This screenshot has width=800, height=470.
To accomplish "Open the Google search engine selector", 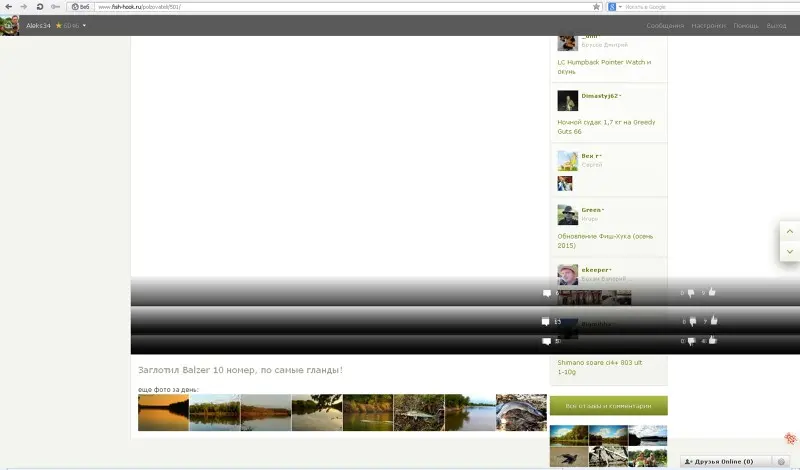I will (x=614, y=7).
